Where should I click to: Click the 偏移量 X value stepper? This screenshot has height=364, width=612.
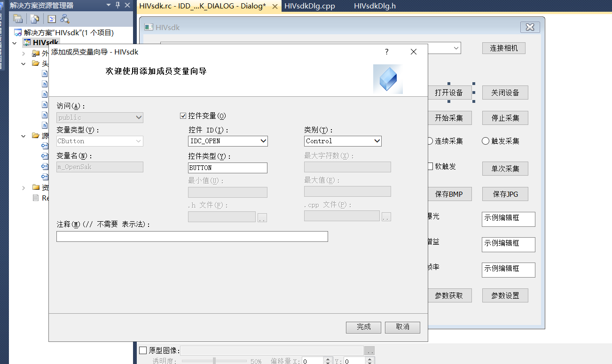[x=329, y=361]
